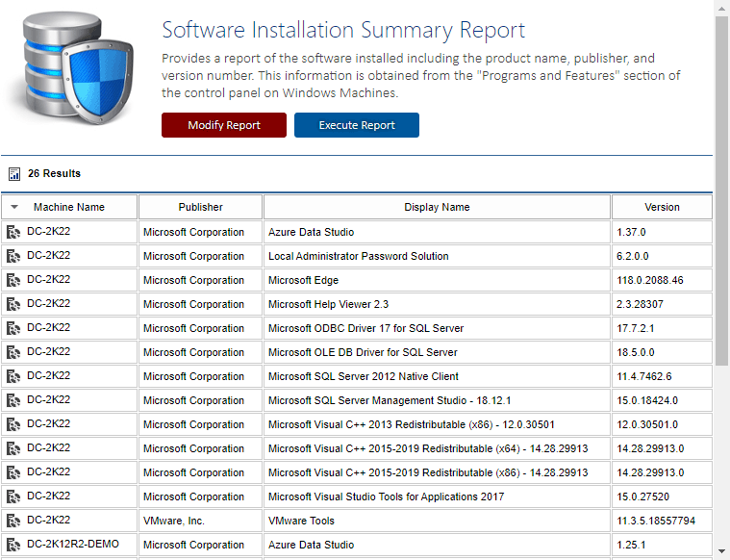Click the machine icon in the Local Administrator Password Solution row

point(13,256)
